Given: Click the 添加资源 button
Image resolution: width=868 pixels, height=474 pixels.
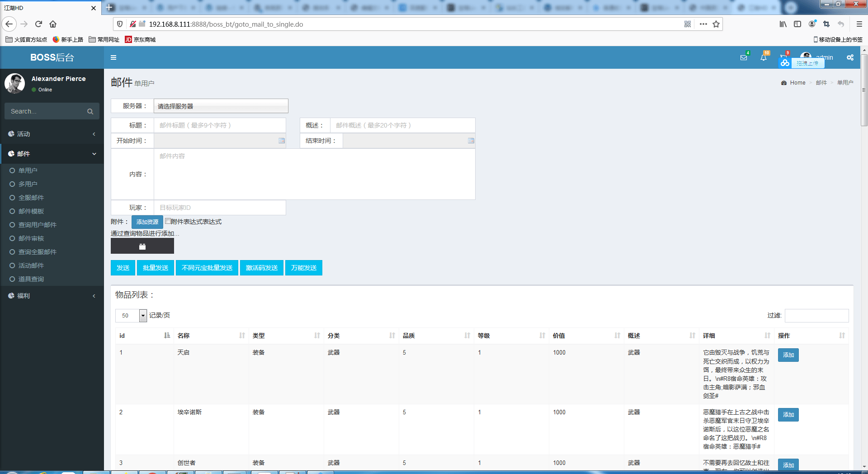Looking at the screenshot, I should pyautogui.click(x=147, y=222).
